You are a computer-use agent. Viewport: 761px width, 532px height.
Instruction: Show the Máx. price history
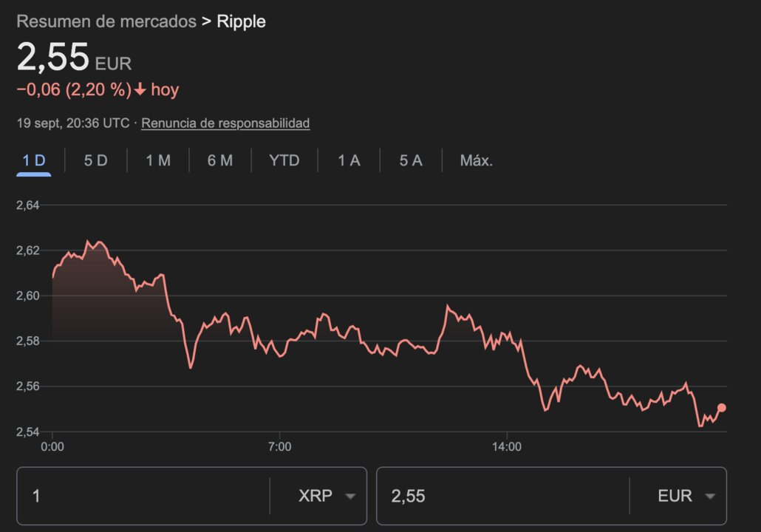tap(476, 160)
